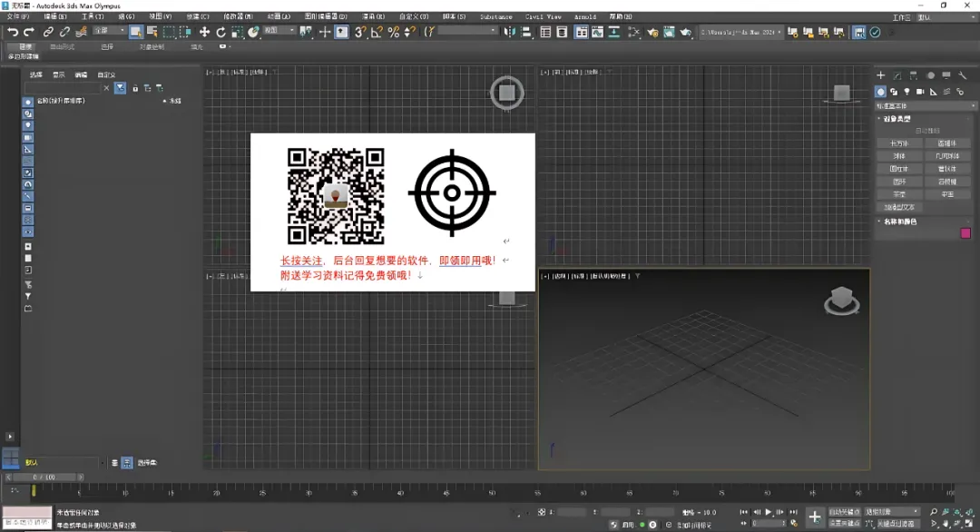This screenshot has height=532, width=980.
Task: Click the 长方体 box primitive button
Action: point(898,143)
